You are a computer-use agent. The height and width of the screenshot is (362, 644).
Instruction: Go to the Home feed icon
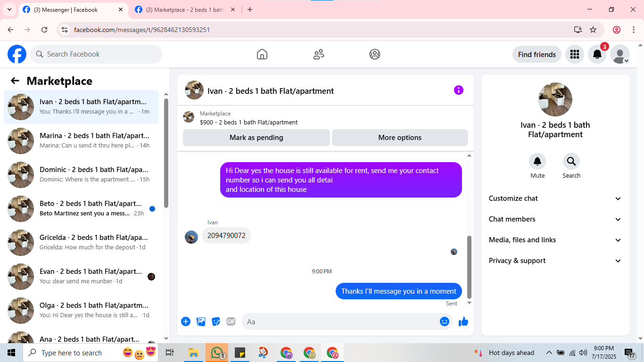click(262, 54)
